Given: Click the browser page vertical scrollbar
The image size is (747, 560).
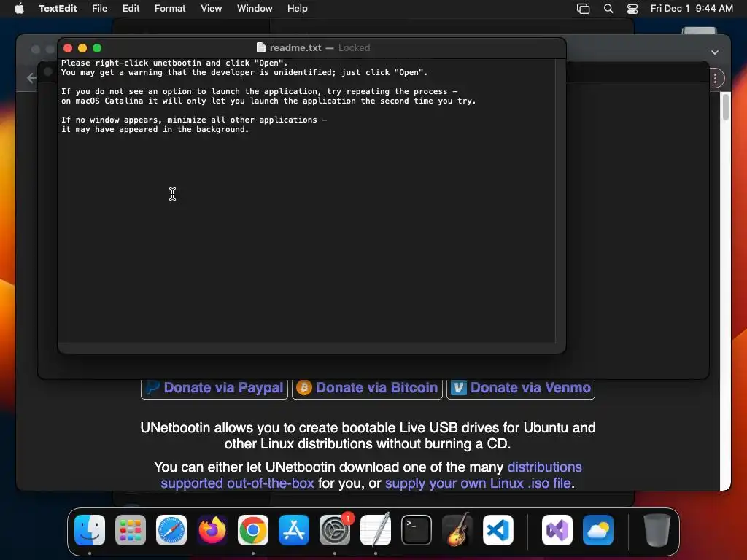Looking at the screenshot, I should point(726,106).
